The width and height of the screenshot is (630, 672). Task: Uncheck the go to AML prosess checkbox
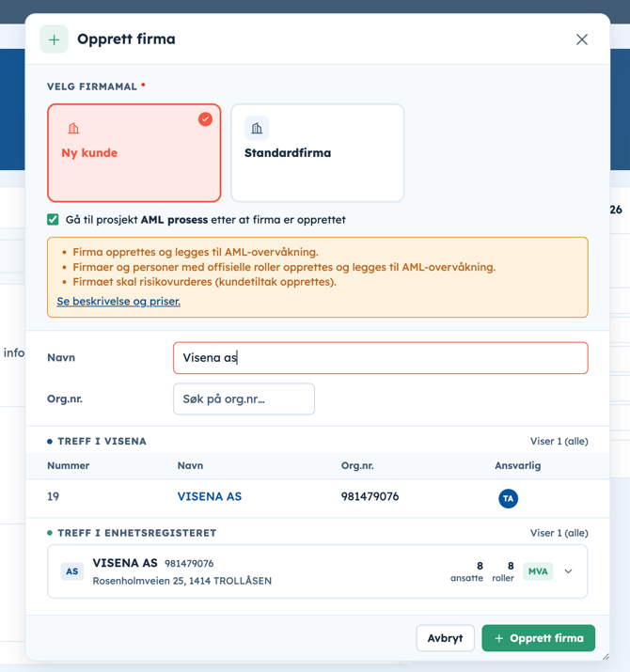coord(53,220)
